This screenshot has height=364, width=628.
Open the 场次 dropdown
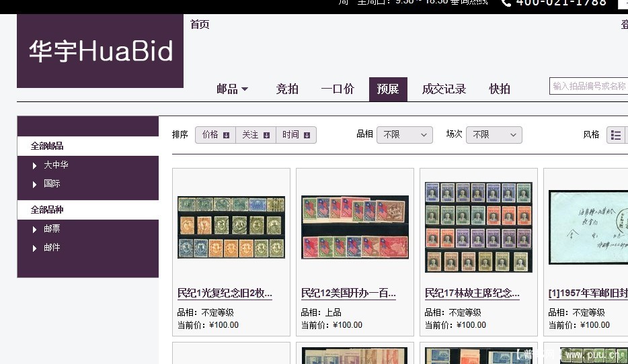[494, 135]
